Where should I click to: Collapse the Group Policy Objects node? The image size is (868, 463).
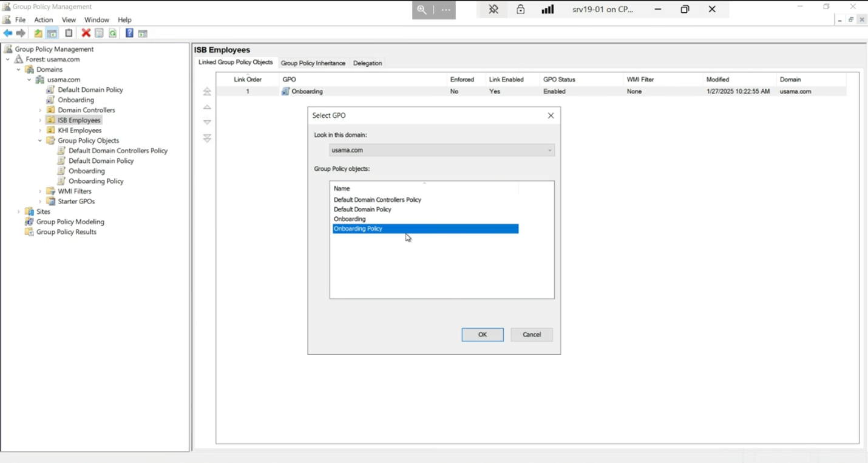tap(40, 140)
